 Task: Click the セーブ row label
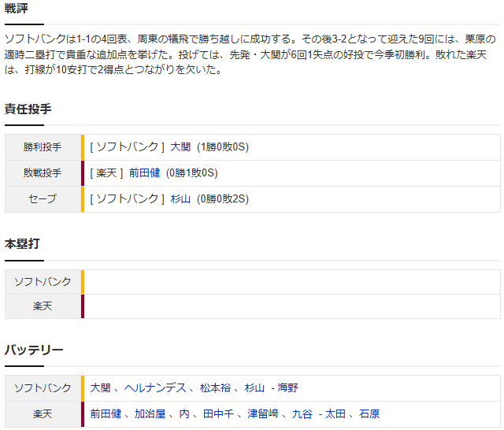point(42,199)
